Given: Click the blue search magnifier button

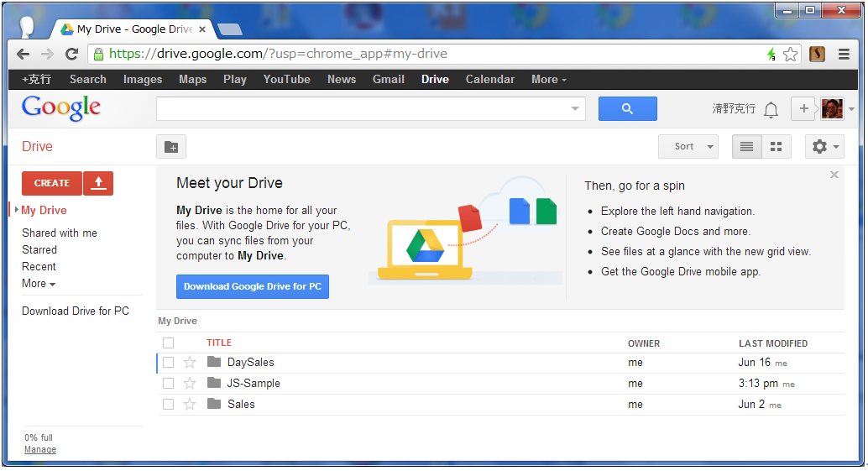Looking at the screenshot, I should point(627,108).
